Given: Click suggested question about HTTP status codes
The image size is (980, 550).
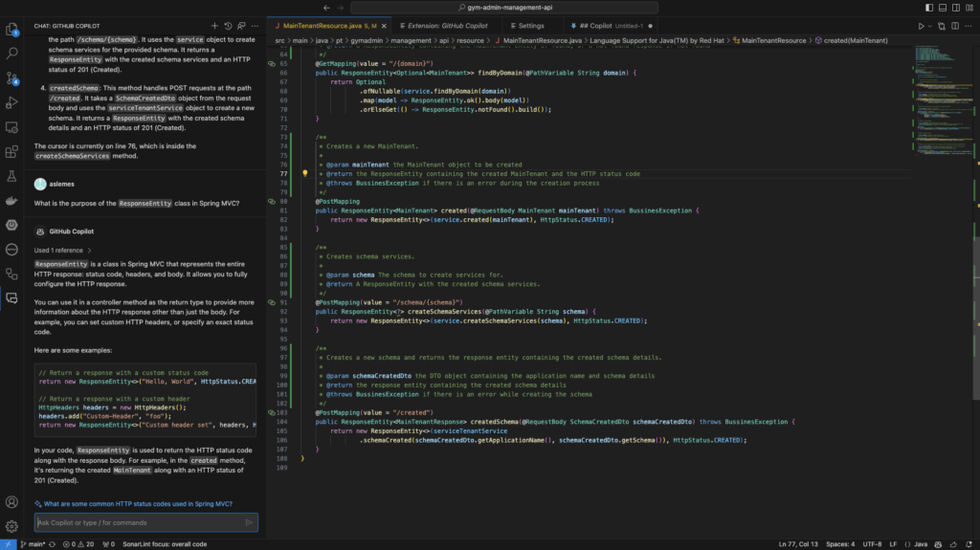Looking at the screenshot, I should (x=138, y=504).
